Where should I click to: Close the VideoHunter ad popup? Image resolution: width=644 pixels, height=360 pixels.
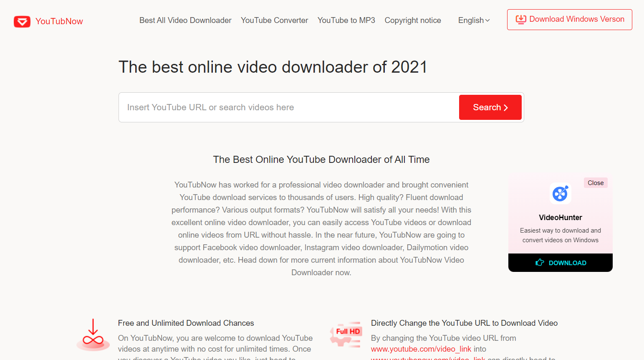tap(596, 183)
